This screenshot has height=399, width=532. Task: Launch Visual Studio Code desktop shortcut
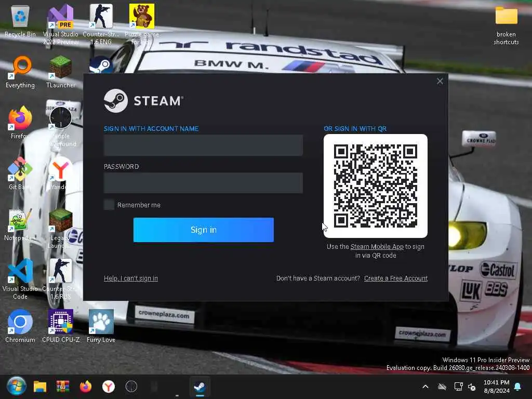(x=20, y=279)
